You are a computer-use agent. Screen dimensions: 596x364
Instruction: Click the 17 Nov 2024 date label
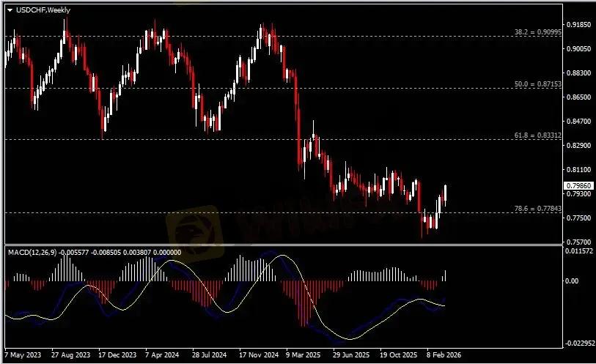[259, 355]
